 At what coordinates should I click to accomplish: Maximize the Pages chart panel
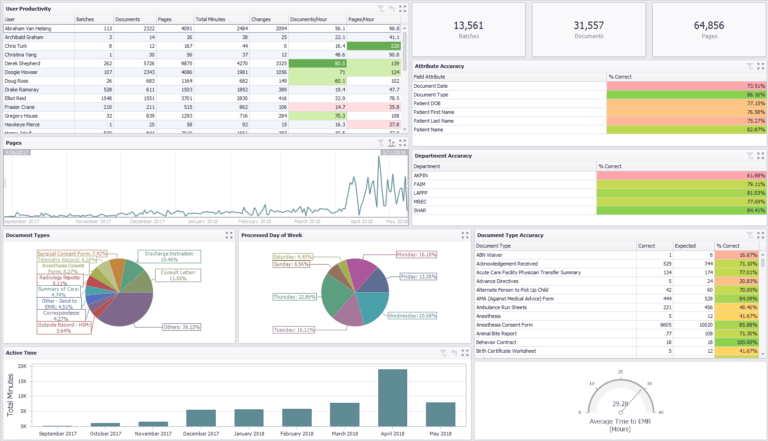click(402, 143)
